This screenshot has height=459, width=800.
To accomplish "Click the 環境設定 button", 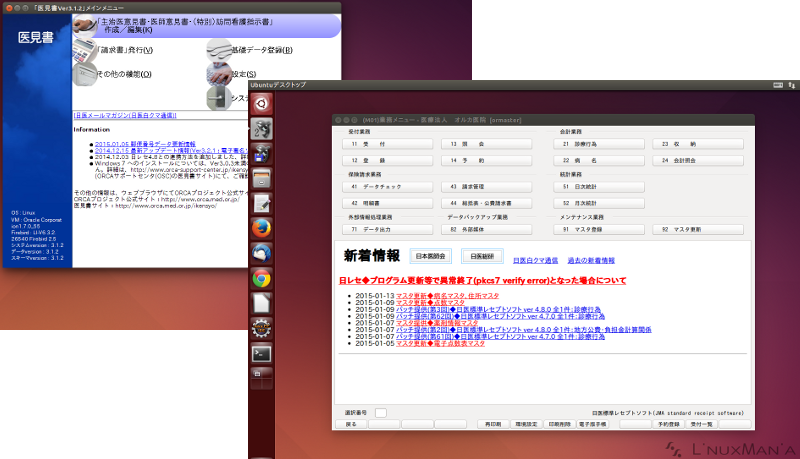I will (x=526, y=424).
